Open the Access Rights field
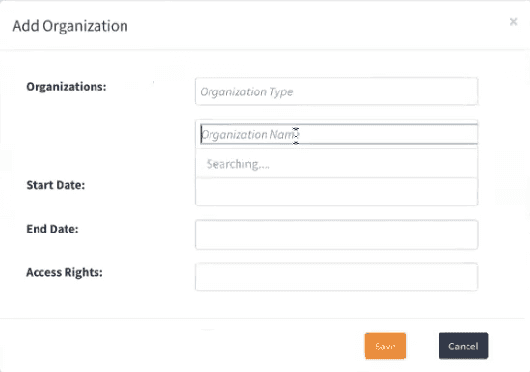 tap(336, 277)
